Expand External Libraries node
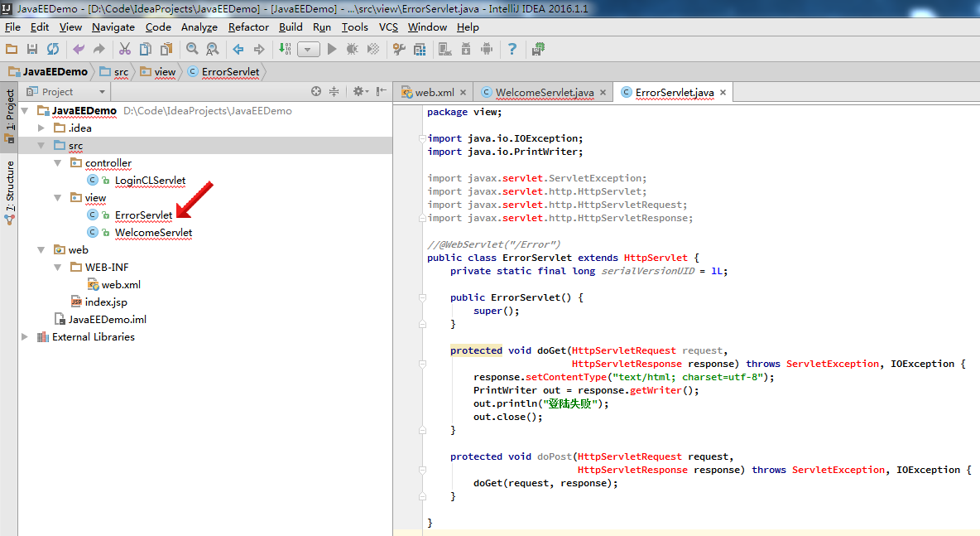Screen dimensions: 980x536 25,336
